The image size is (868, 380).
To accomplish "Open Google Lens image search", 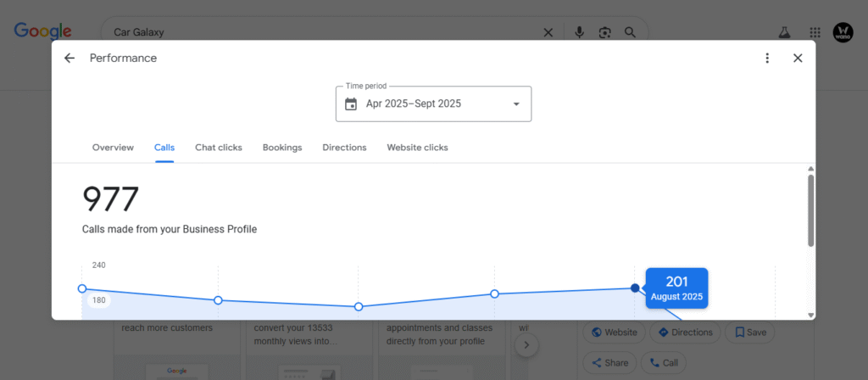I will point(604,32).
